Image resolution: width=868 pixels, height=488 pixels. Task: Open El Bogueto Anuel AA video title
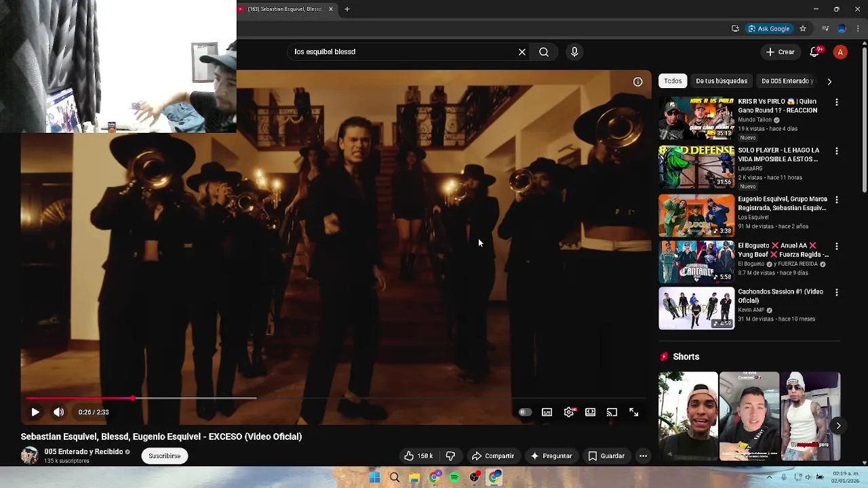(x=783, y=250)
